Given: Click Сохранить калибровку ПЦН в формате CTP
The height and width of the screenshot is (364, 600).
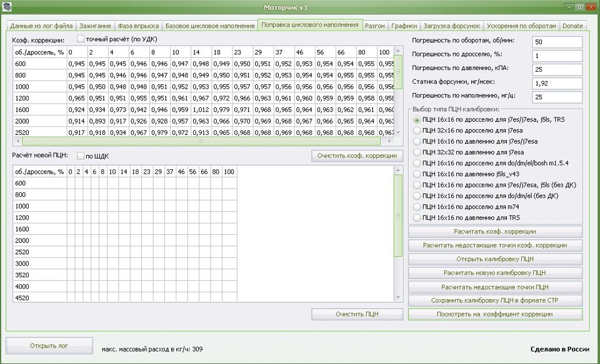Looking at the screenshot, I should click(495, 300).
